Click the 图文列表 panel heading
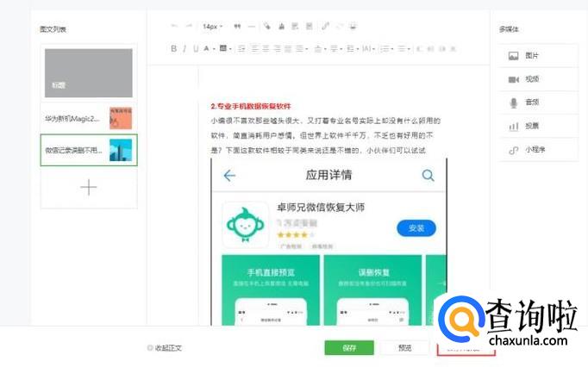This screenshot has height=367, width=588. [x=53, y=29]
